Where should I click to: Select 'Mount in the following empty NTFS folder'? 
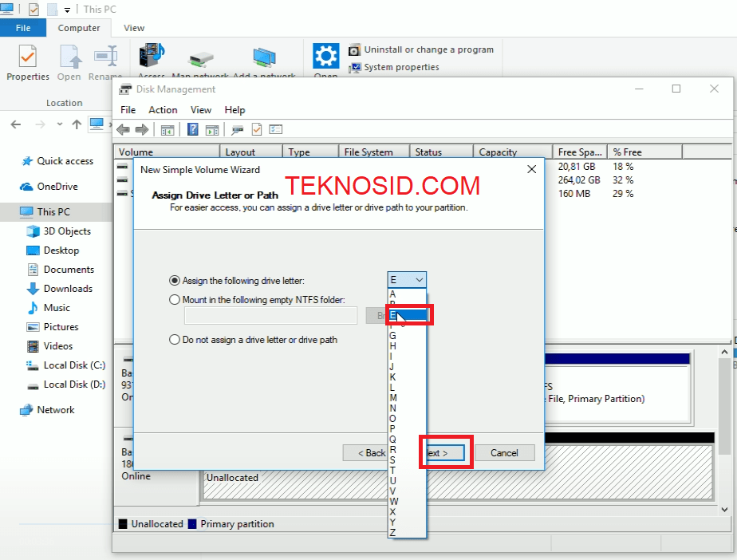(x=175, y=299)
